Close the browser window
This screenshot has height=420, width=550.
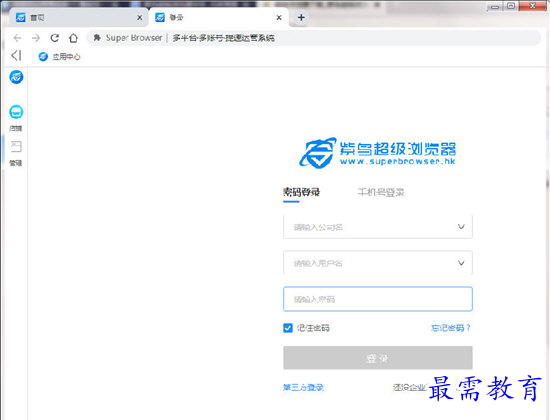click(532, 6)
